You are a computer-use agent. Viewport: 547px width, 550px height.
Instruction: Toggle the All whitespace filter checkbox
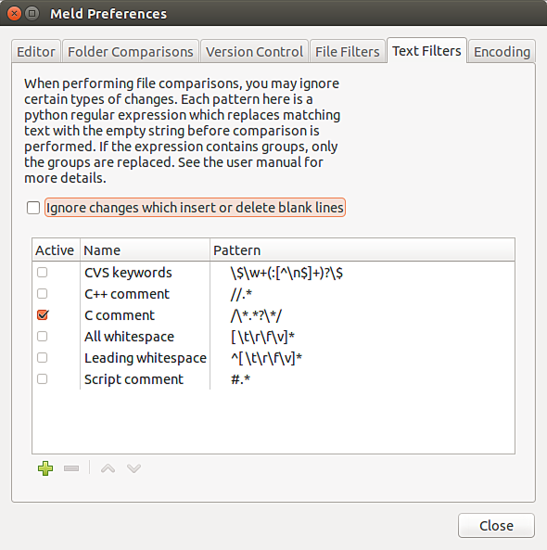pyautogui.click(x=42, y=336)
